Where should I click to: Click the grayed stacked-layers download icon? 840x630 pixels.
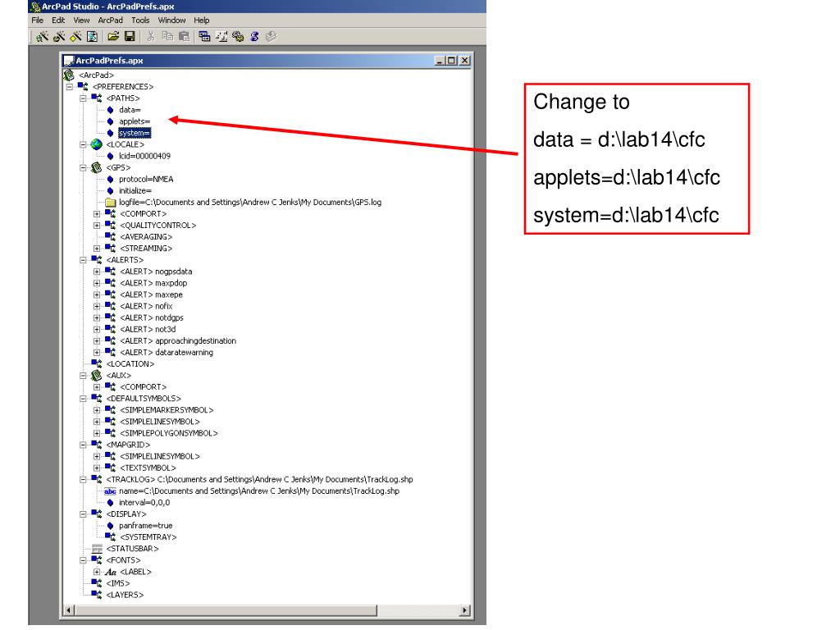click(x=271, y=36)
